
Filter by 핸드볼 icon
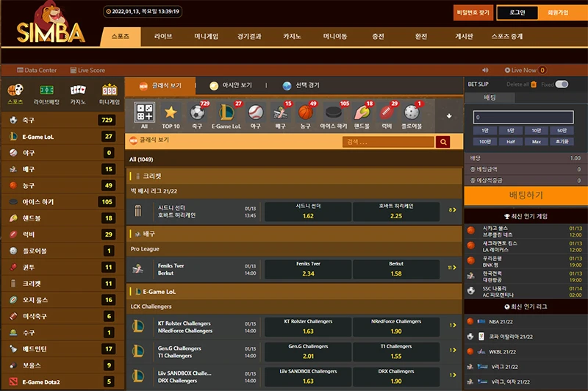click(x=362, y=112)
